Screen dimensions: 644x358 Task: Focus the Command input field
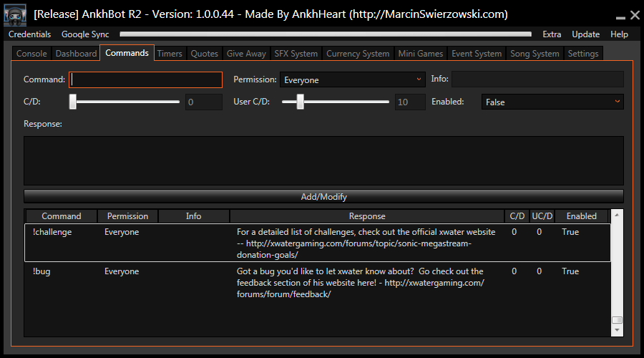(x=146, y=79)
